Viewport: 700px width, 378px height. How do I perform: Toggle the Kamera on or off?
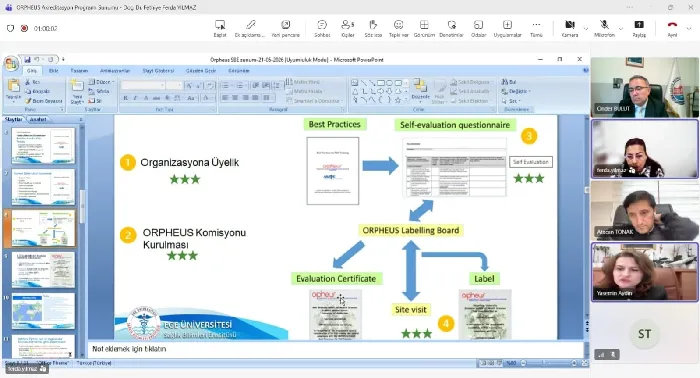point(570,28)
